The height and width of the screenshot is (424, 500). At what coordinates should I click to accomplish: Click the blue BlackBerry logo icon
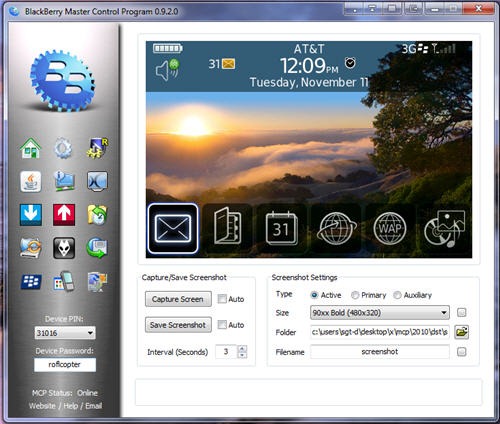(x=31, y=282)
